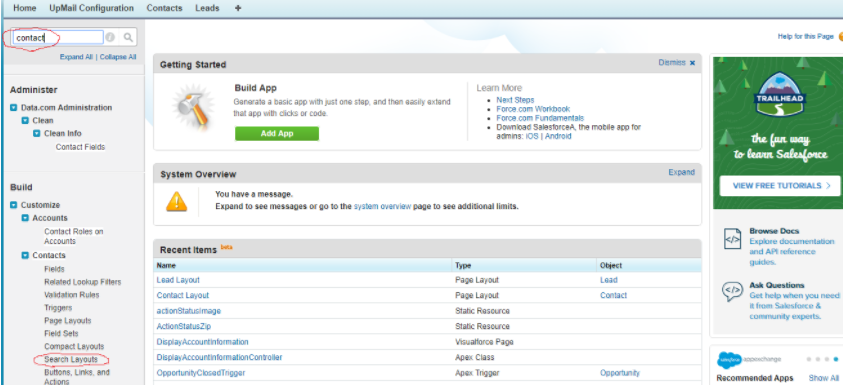This screenshot has width=847, height=392.
Task: Open Validation Rules under Contacts
Action: point(72,295)
